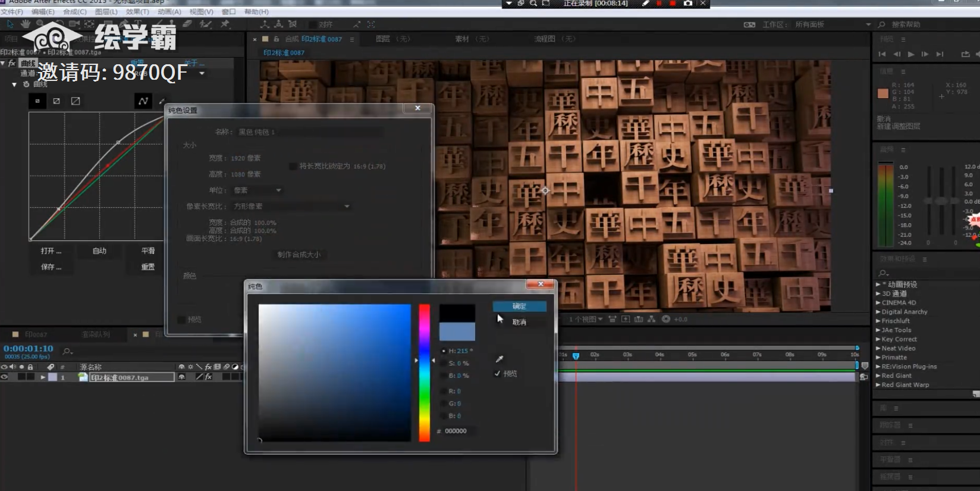Click the curve-drawing tool above the Curves graph

point(143,101)
